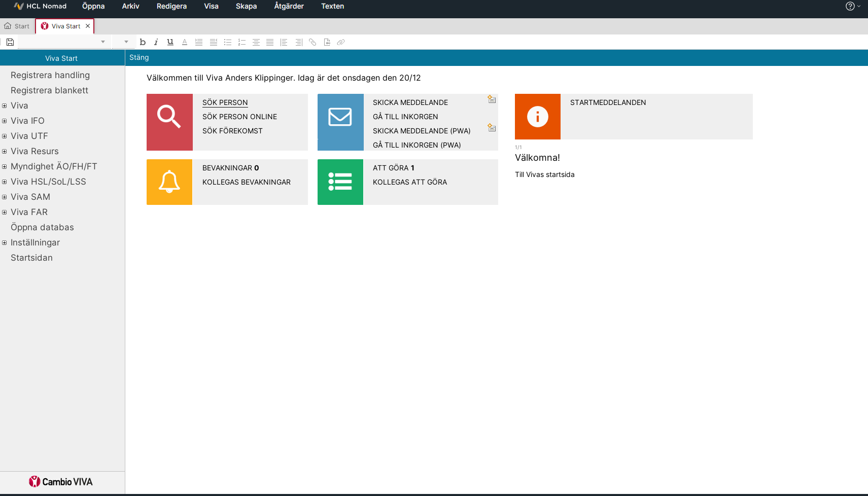
Task: Click new-message icon beside Skicka meddelande
Action: click(492, 99)
